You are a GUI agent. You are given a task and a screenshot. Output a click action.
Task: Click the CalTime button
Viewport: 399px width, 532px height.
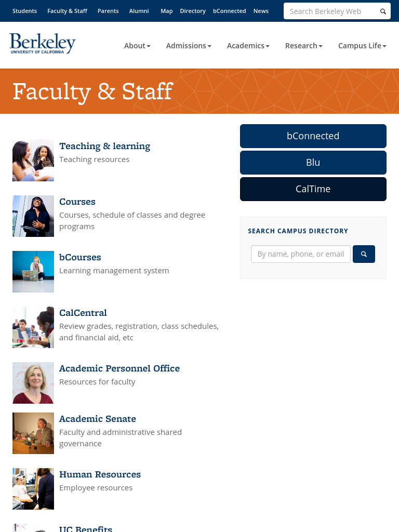[x=313, y=189]
